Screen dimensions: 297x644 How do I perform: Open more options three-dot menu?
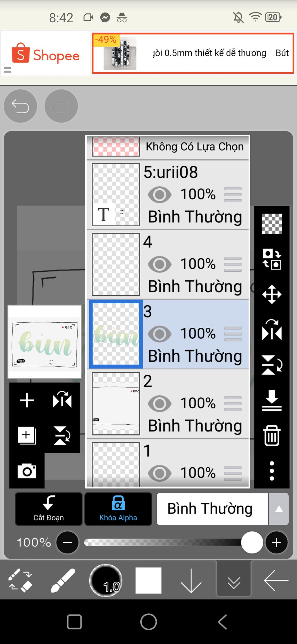(x=272, y=471)
